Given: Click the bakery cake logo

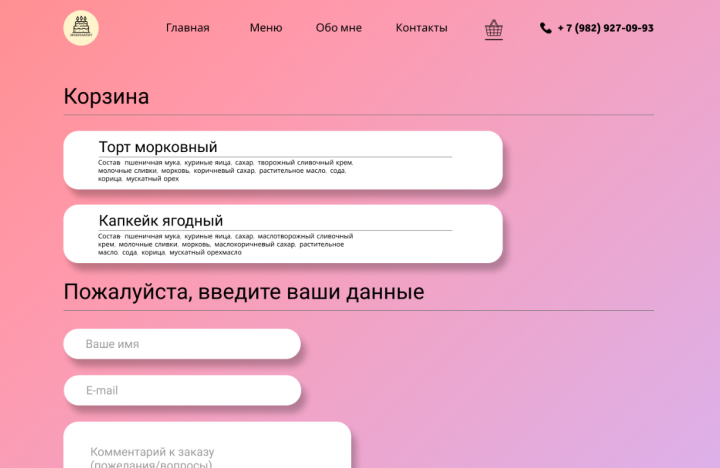Looking at the screenshot, I should (x=81, y=28).
